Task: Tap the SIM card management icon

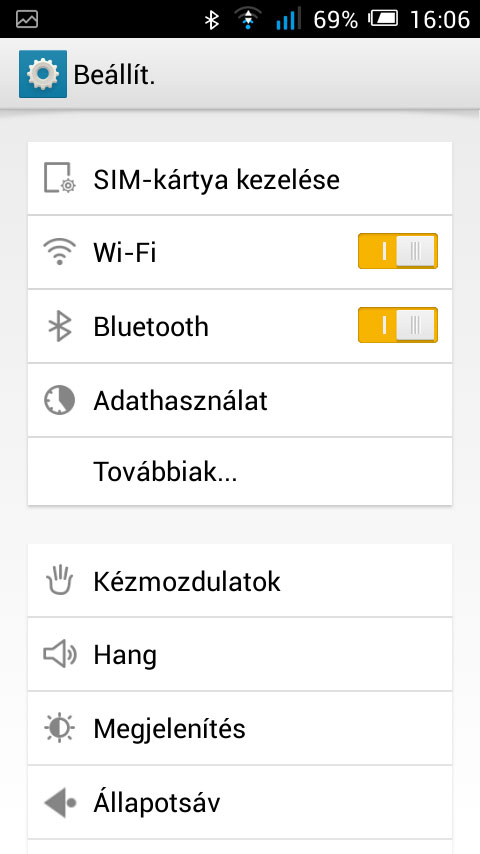Action: click(59, 178)
